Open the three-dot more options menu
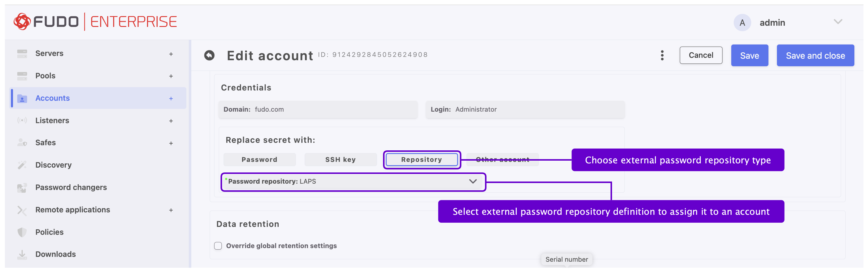Image resolution: width=868 pixels, height=275 pixels. pyautogui.click(x=662, y=55)
